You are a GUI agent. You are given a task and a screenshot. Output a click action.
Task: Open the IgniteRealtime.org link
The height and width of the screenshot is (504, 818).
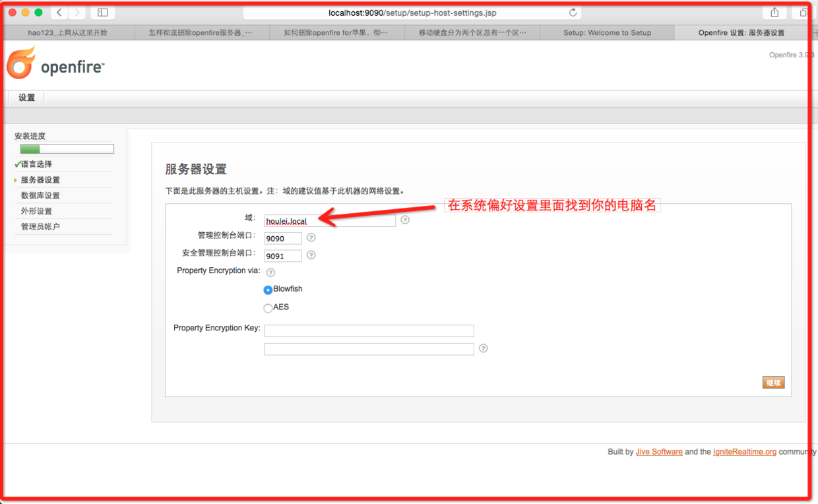click(x=744, y=452)
